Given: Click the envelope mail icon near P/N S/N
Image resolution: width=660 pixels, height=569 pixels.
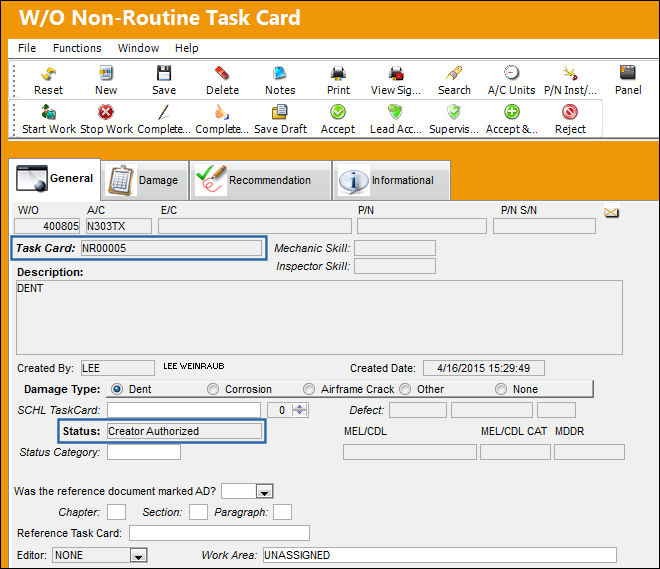Looking at the screenshot, I should tap(611, 213).
